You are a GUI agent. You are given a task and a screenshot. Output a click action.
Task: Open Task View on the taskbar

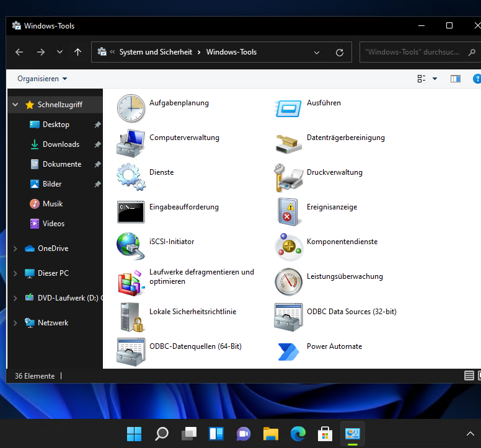point(189,434)
